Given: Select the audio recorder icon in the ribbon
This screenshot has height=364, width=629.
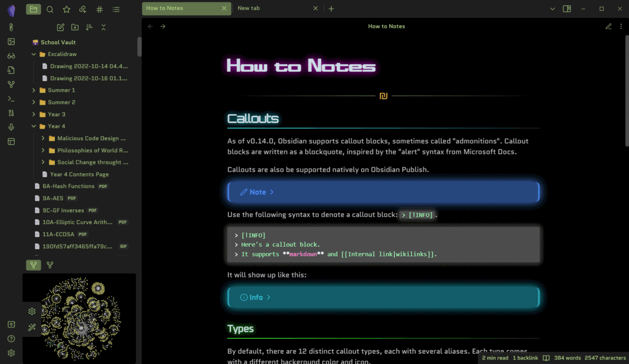Looking at the screenshot, I should 11,127.
